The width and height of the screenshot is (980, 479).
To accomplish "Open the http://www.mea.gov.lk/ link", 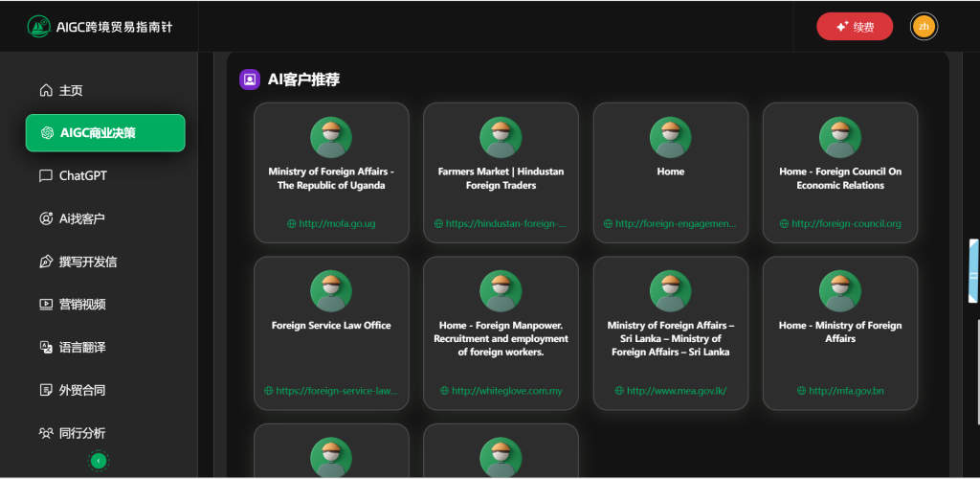I will click(x=677, y=391).
